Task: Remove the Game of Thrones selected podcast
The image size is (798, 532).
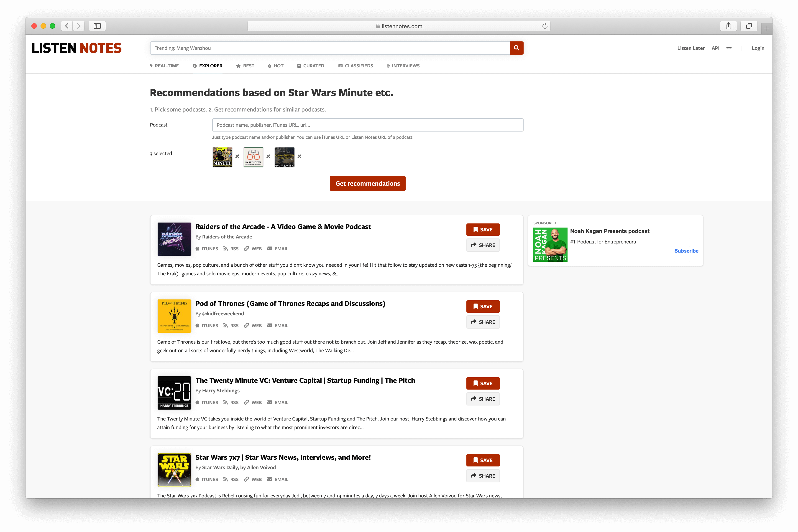Action: [x=299, y=156]
